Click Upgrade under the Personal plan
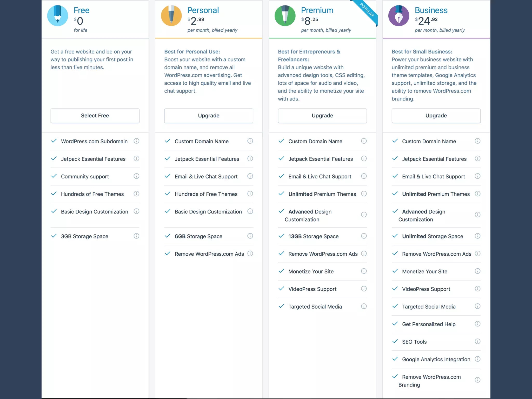The height and width of the screenshot is (399, 532). click(209, 116)
